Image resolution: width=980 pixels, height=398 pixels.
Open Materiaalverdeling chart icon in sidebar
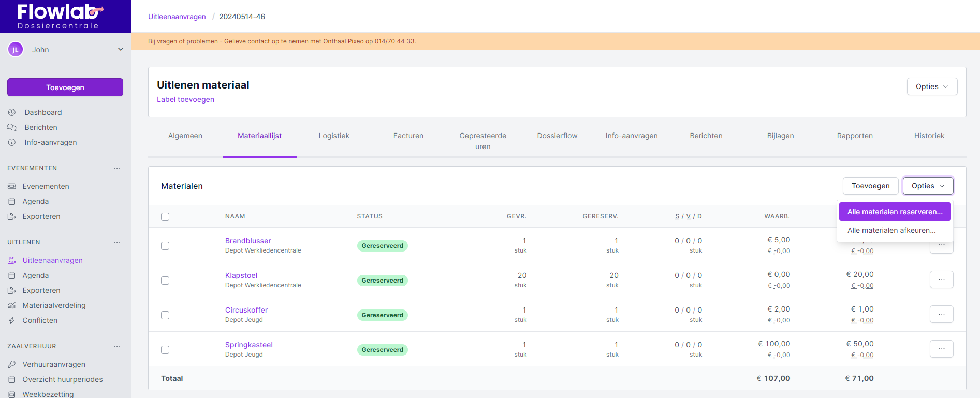pyautogui.click(x=12, y=305)
